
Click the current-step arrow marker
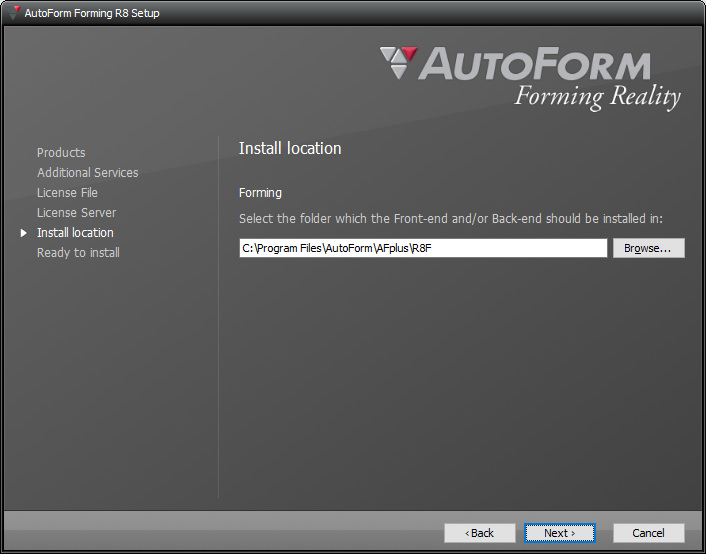(24, 233)
